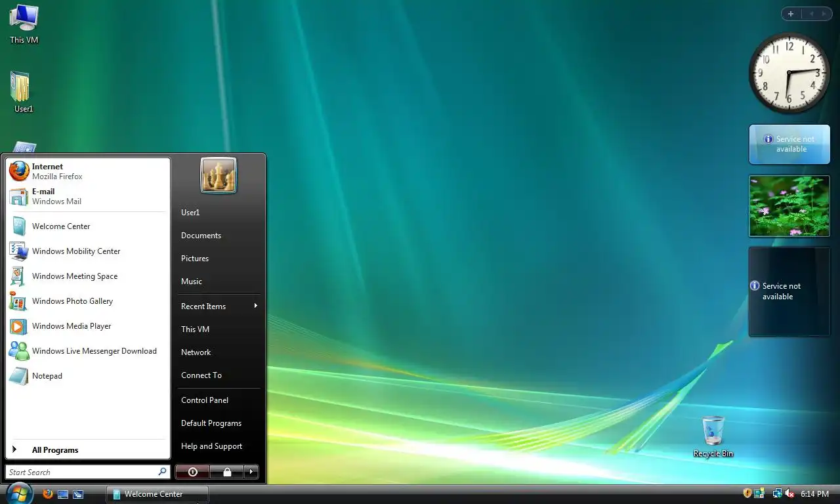Launch Windows Media Player
The image size is (840, 504).
tap(88, 326)
